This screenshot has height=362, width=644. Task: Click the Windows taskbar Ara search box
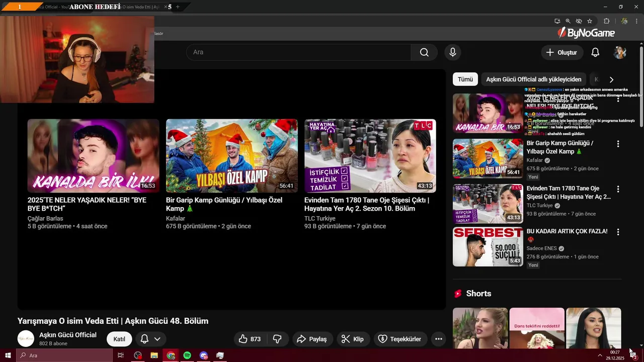pyautogui.click(x=65, y=355)
